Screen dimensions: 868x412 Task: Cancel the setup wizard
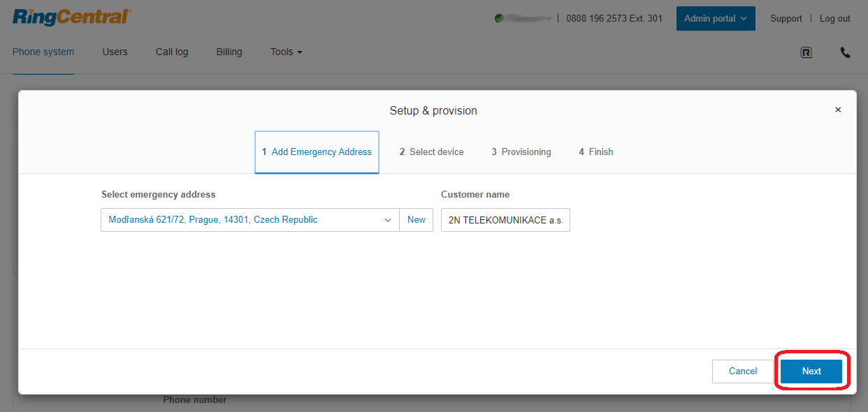click(x=742, y=371)
